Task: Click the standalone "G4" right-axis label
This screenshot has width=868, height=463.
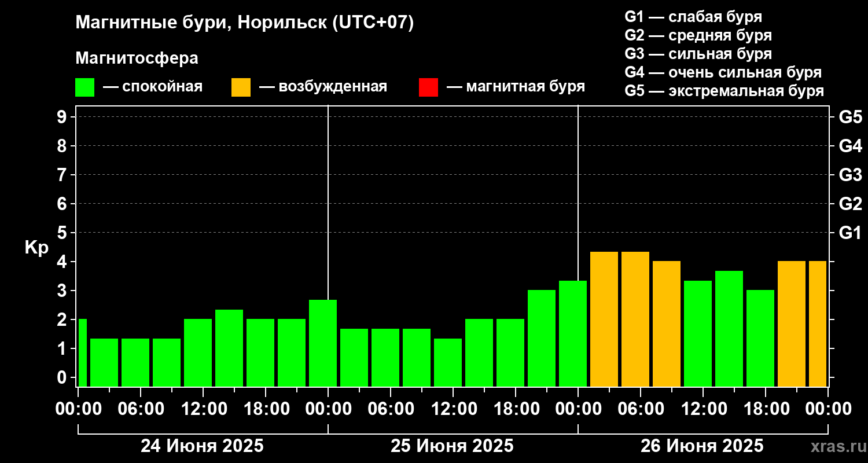Action: [851, 146]
